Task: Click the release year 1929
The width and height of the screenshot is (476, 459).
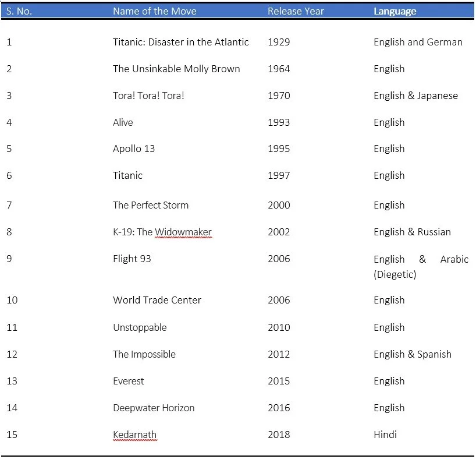Action: (279, 42)
